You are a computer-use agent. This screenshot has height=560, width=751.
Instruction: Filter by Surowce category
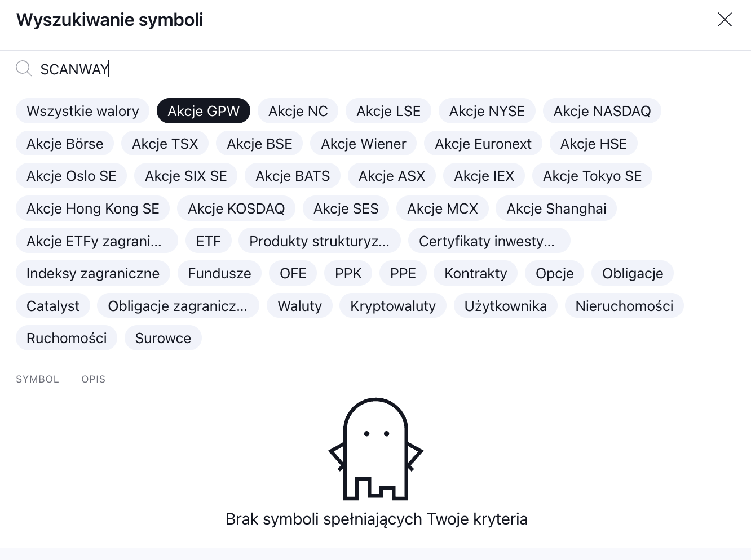pyautogui.click(x=163, y=338)
